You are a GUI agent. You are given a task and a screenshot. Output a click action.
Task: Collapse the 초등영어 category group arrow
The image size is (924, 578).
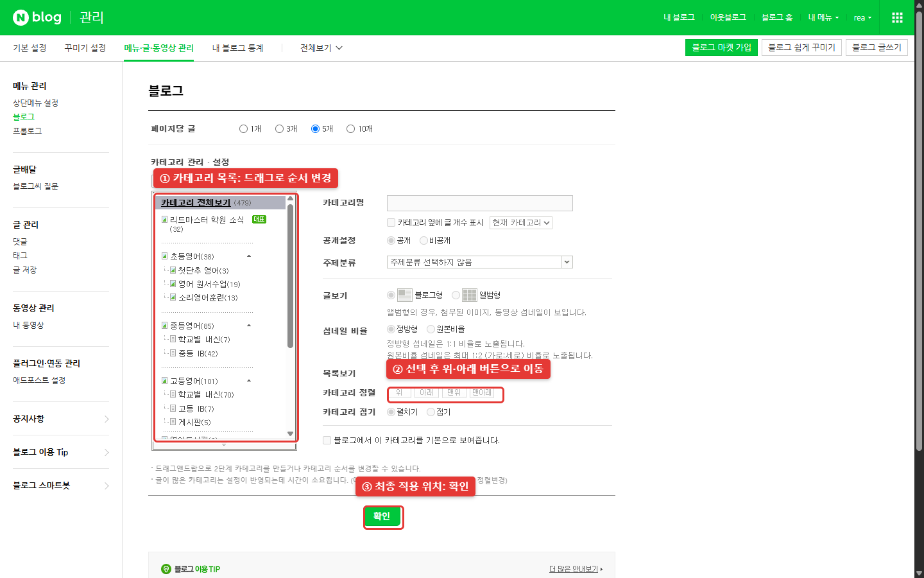point(249,256)
